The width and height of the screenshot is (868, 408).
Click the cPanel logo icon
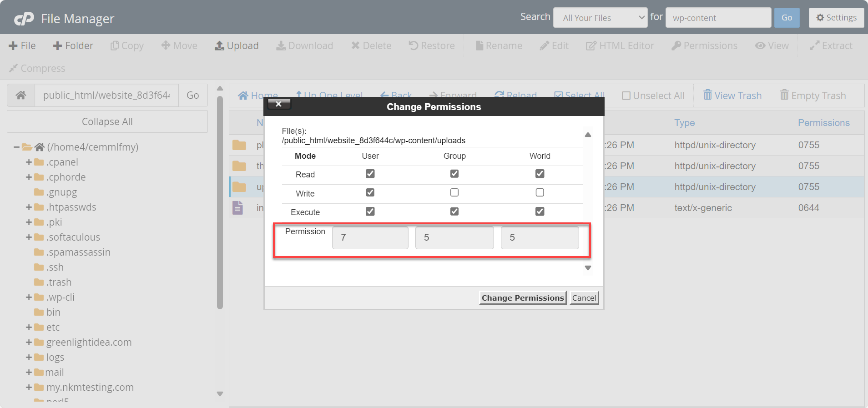[24, 19]
